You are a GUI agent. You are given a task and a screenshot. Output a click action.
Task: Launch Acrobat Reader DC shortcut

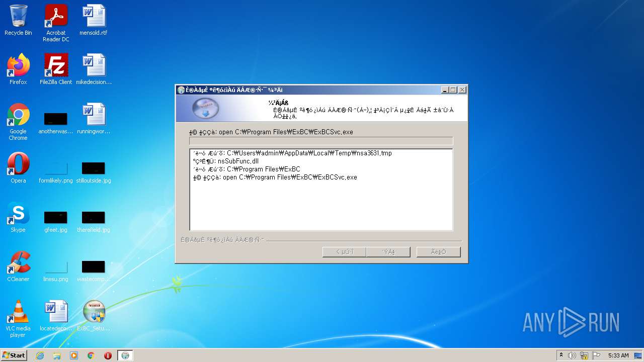(x=56, y=23)
